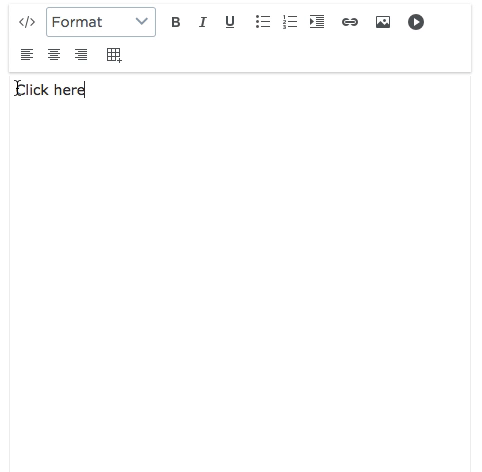Insert a bulleted list
Image resolution: width=482 pixels, height=472 pixels.
(x=263, y=22)
